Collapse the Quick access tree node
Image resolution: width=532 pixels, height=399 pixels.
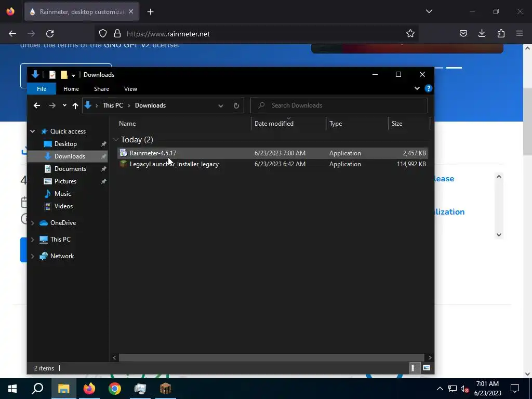pyautogui.click(x=33, y=131)
